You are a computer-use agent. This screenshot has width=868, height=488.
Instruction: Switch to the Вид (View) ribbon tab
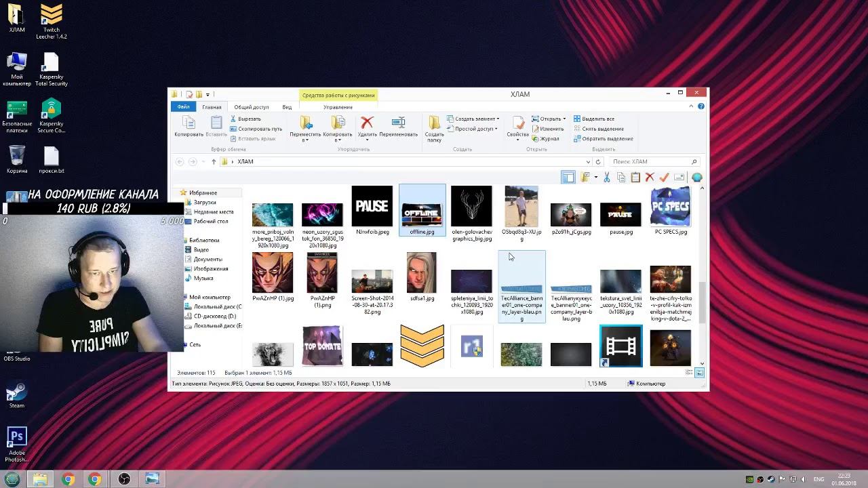pos(287,107)
